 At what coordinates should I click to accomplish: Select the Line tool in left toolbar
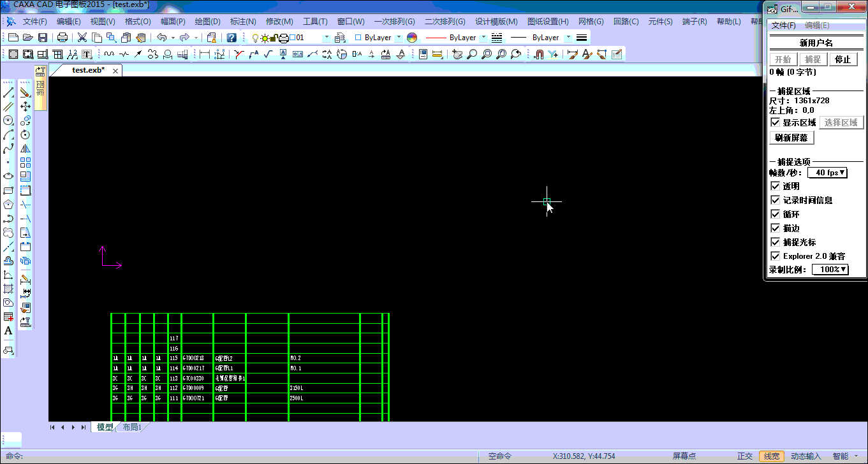[x=8, y=93]
